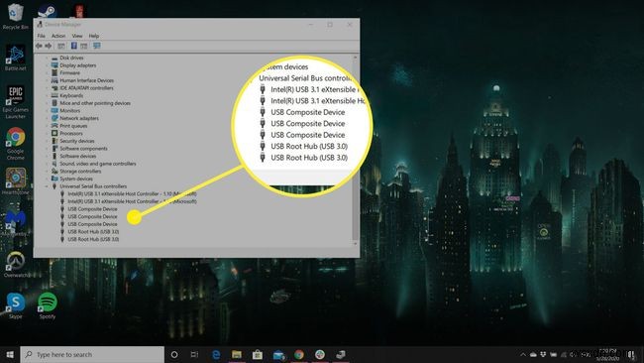Open the Battle.net desktop shortcut
Screen dimensions: 644x363
16,58
